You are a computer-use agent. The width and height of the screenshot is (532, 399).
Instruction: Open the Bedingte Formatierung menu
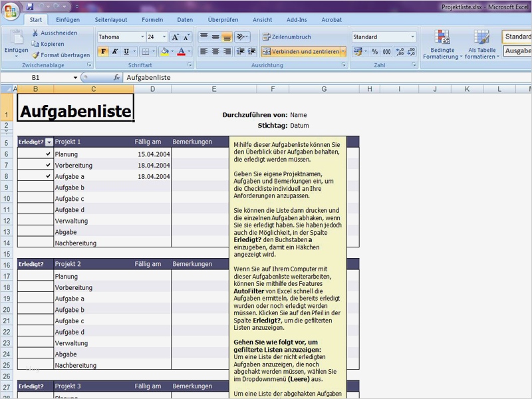[x=442, y=45]
